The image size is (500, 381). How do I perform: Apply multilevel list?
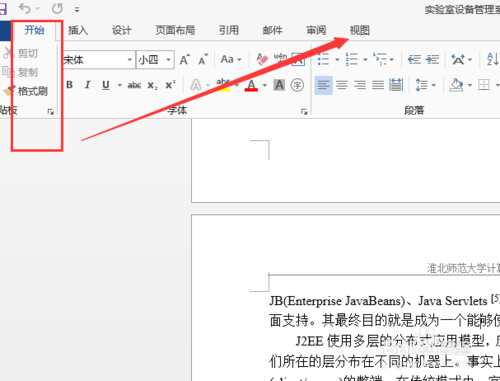click(x=380, y=60)
